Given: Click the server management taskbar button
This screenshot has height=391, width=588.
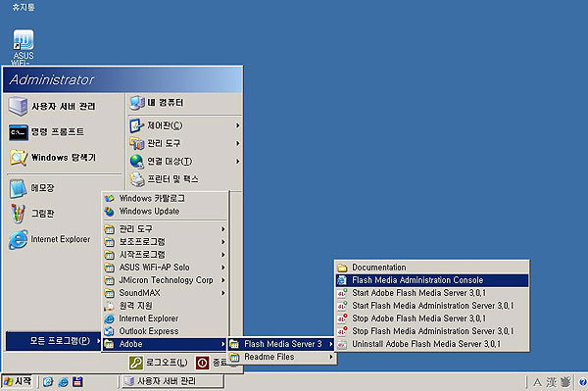Looking at the screenshot, I should pyautogui.click(x=172, y=381).
